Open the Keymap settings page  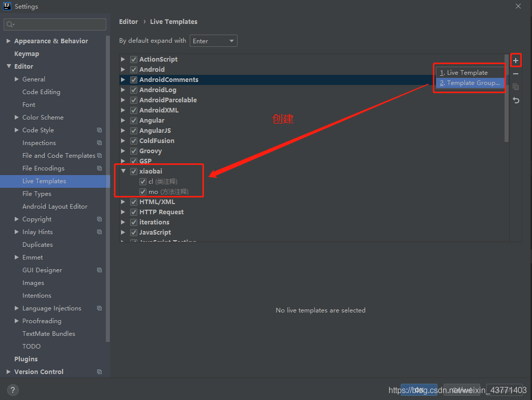click(26, 53)
